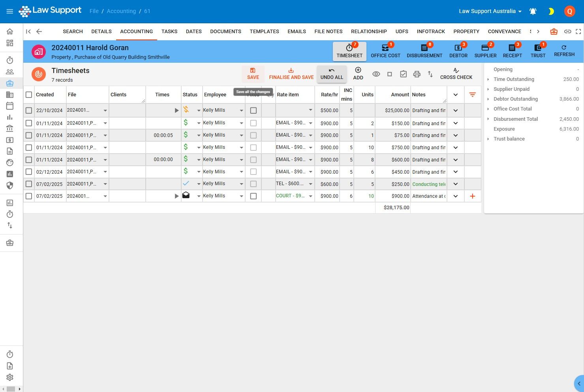Toggle dark mode moon icon
This screenshot has height=392, width=584.
(551, 11)
